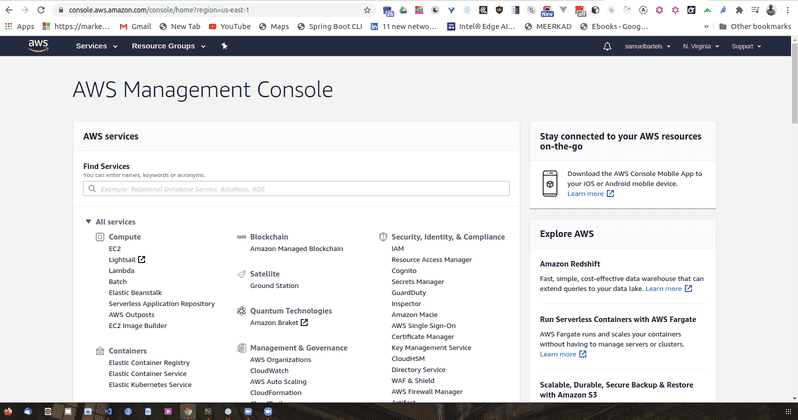Open the IAM service

(x=397, y=248)
